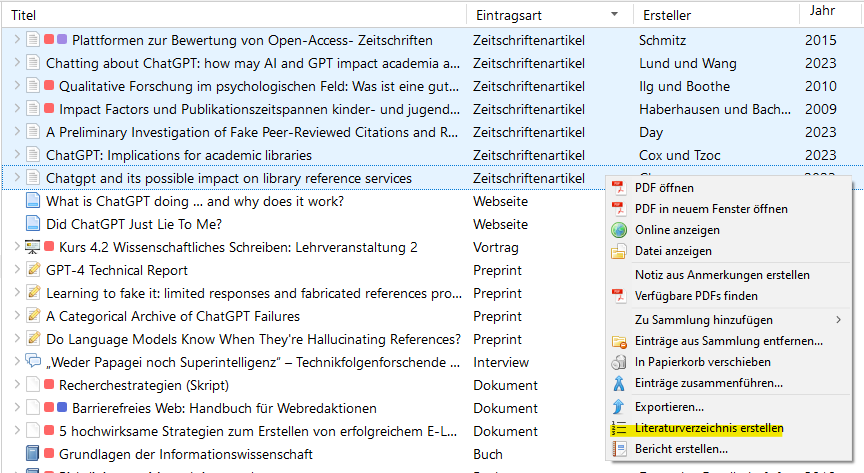
Task: Expand the 'A Preliminary Investigation of Fake' entry
Action: click(x=17, y=132)
